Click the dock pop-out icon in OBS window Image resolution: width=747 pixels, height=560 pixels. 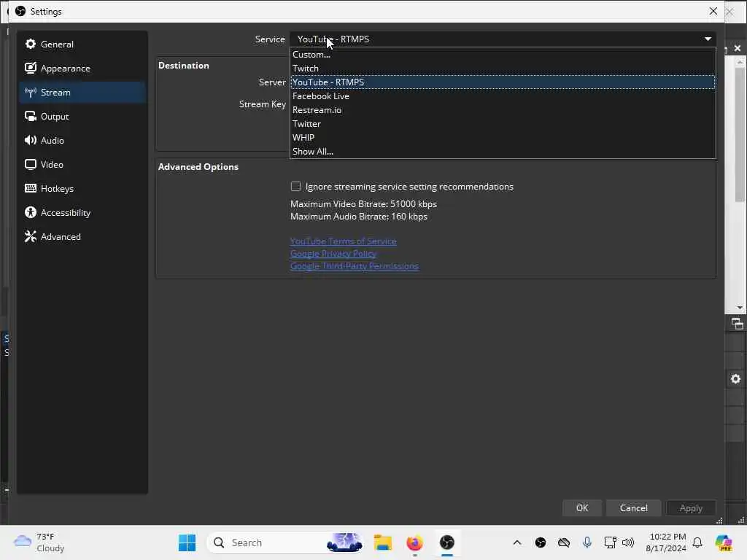[737, 324]
